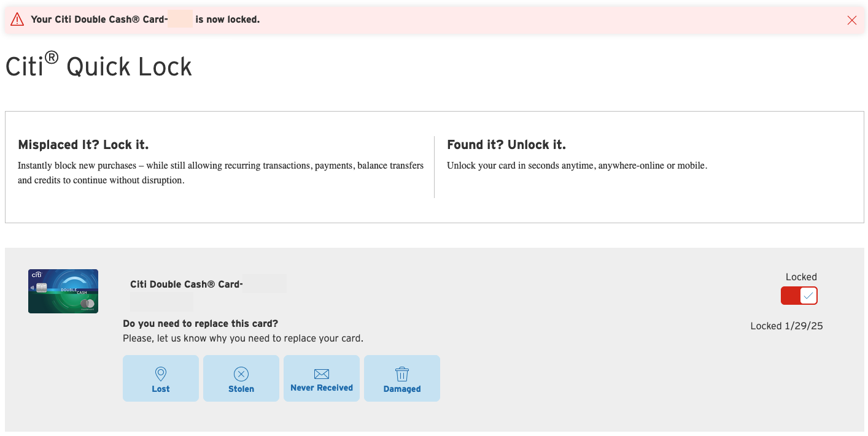Click the "Misplaced It? Lock it." heading
This screenshot has height=436, width=868.
[x=83, y=145]
